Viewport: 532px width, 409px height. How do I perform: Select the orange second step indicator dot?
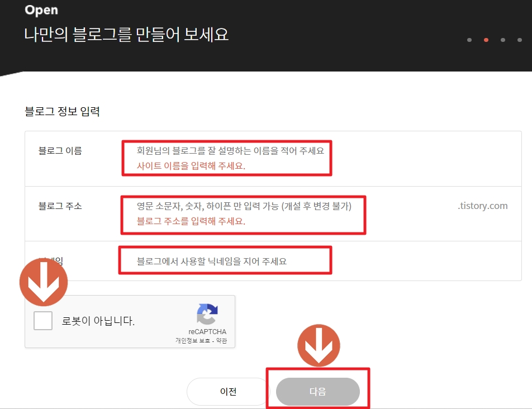(486, 40)
